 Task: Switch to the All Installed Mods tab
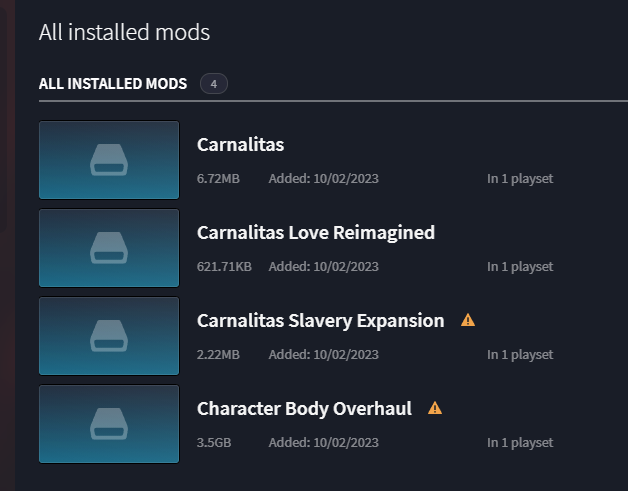click(x=113, y=84)
